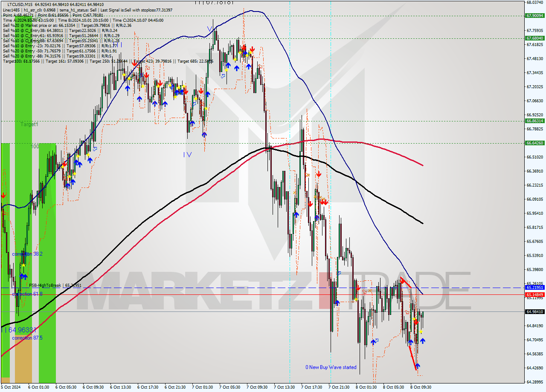Click the '8 Oct 09:30' time axis label
This screenshot has width=546, height=392.
click(422, 387)
